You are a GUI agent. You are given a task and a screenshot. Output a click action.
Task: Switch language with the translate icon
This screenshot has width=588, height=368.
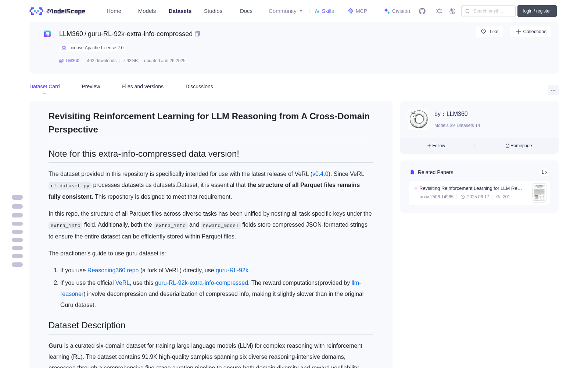pyautogui.click(x=452, y=11)
